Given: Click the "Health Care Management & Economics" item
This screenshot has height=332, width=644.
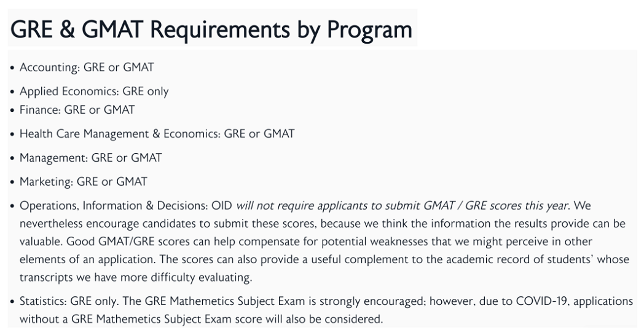Looking at the screenshot, I should [x=119, y=133].
